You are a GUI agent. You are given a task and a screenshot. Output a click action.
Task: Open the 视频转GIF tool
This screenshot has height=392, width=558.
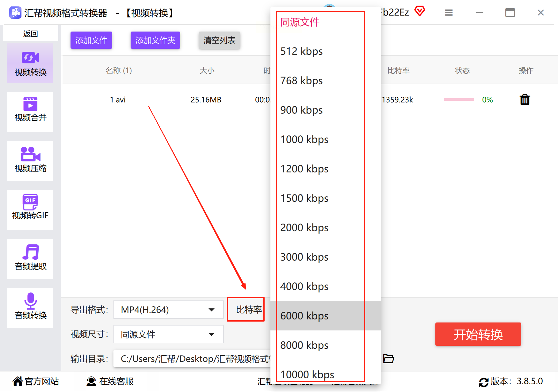click(30, 210)
